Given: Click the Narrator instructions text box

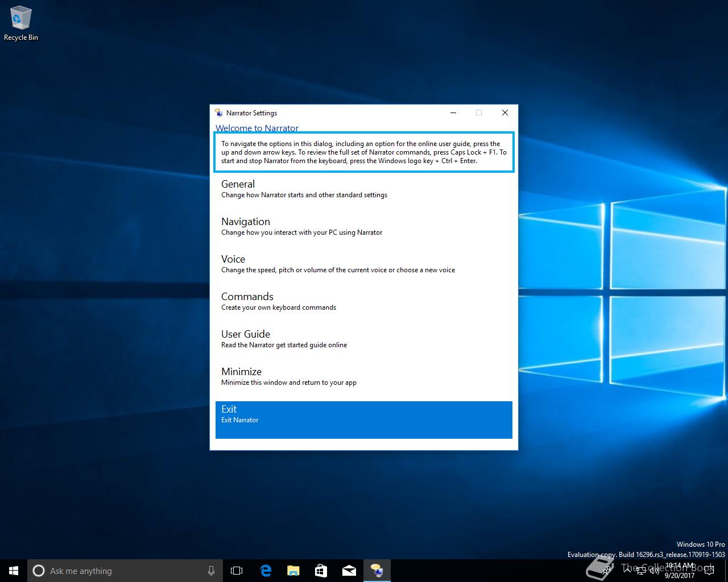Looking at the screenshot, I should tap(364, 152).
